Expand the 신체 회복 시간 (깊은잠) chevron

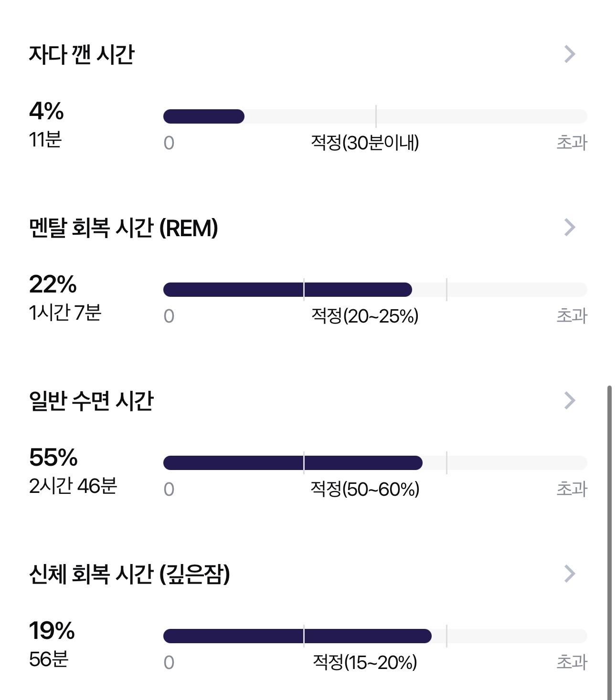tap(569, 574)
